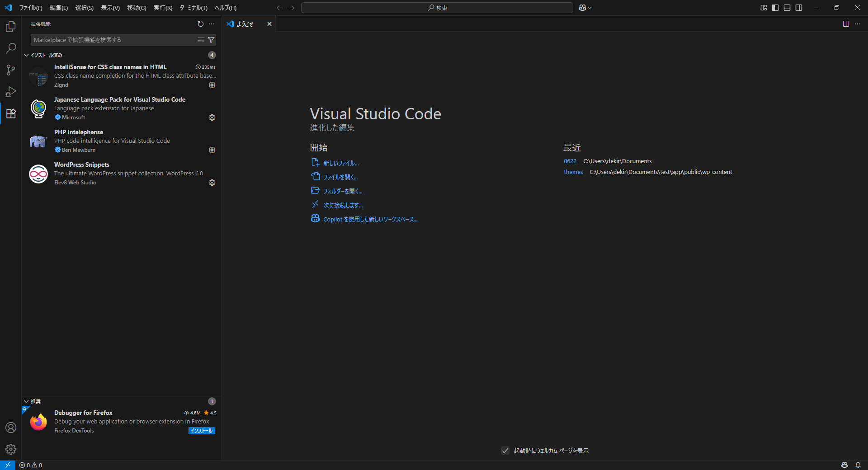Collapse the インストール済み section
Screen dimensions: 868x470
[26, 55]
